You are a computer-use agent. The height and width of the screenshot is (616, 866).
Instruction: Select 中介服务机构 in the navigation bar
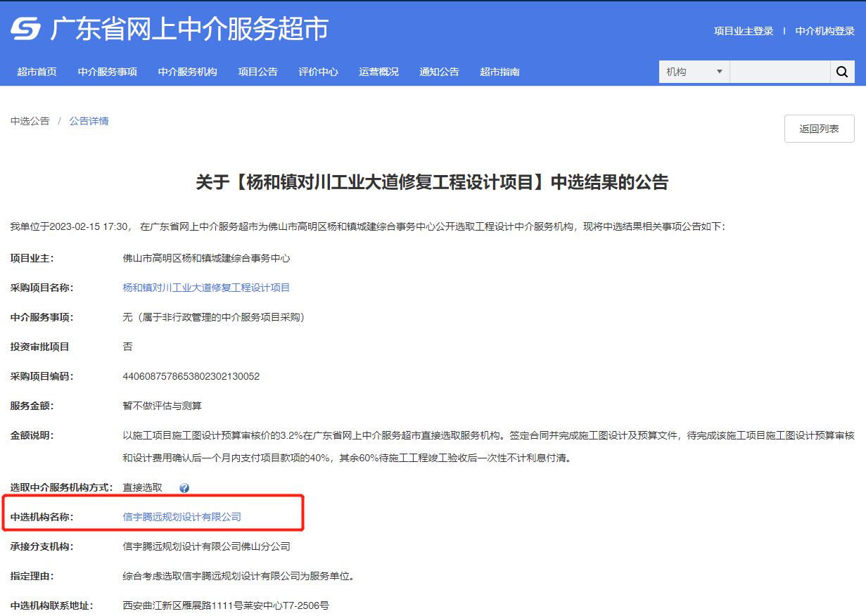[187, 71]
